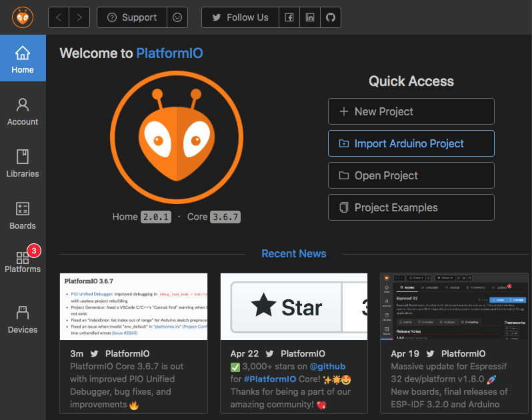Select Home in the sidebar
Viewport: 532px width, 420px height.
coord(23,59)
